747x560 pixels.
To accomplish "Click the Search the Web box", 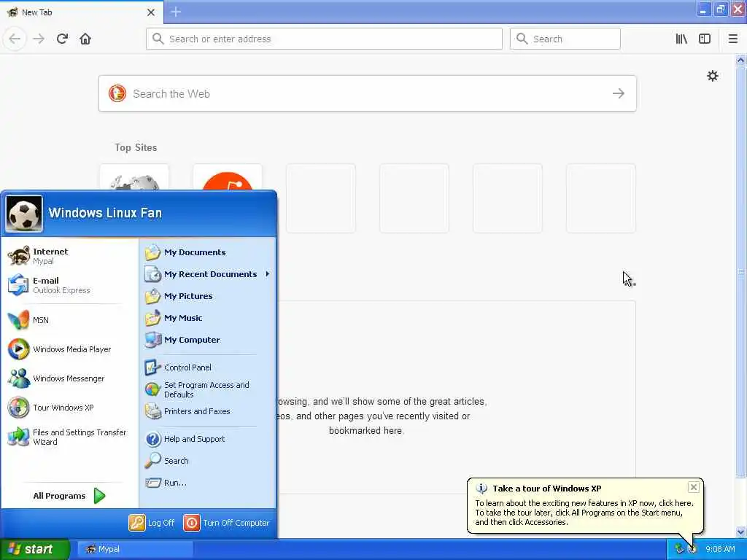I will coord(368,93).
